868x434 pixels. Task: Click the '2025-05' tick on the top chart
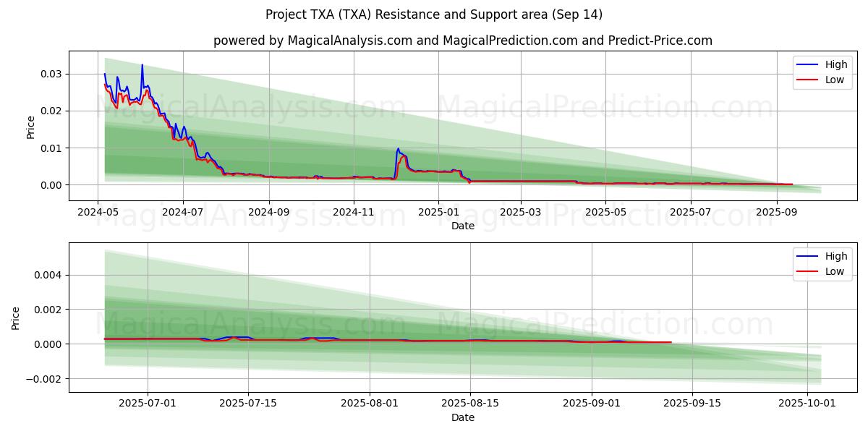tap(606, 213)
